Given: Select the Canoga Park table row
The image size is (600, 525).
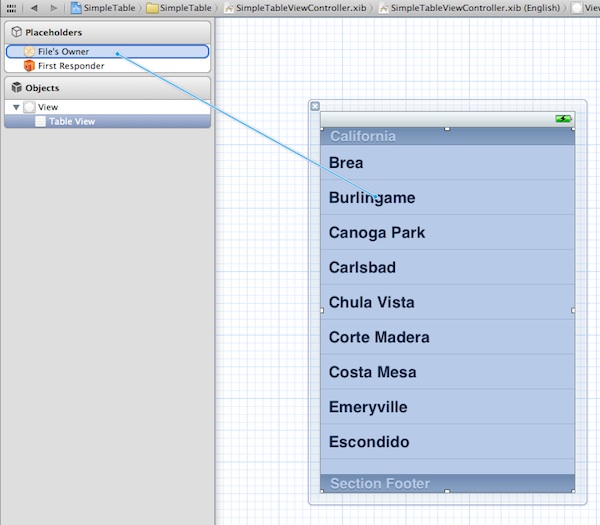Looking at the screenshot, I should [447, 233].
